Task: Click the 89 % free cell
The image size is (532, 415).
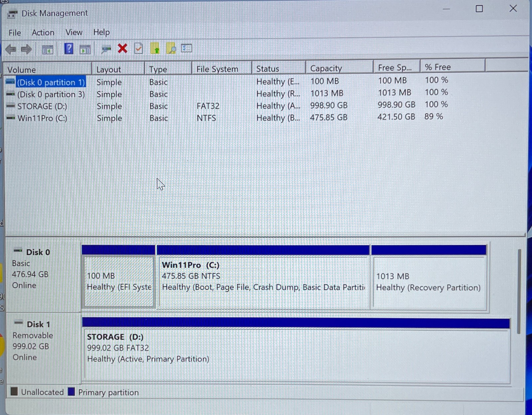Action: coord(433,116)
